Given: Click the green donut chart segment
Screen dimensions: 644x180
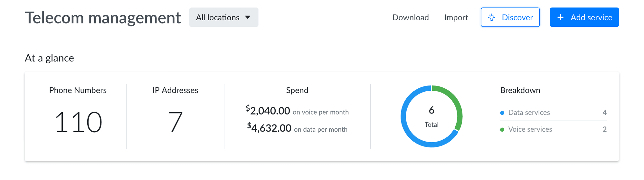Looking at the screenshot, I should (456, 103).
